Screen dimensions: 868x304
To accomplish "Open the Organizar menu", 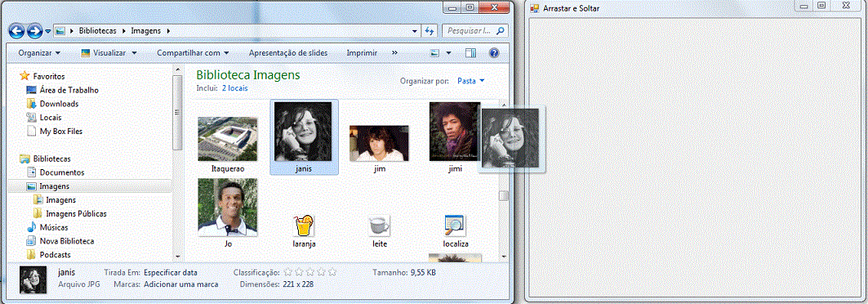I will coord(39,53).
